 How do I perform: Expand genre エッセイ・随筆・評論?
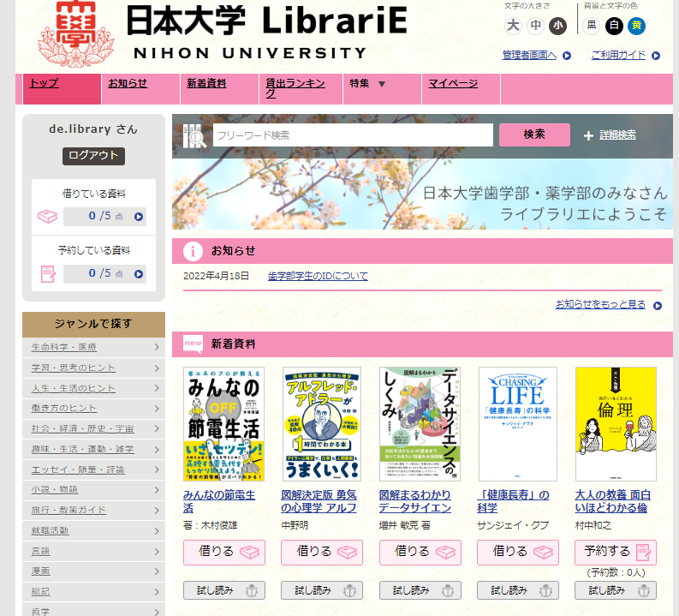coord(93,470)
